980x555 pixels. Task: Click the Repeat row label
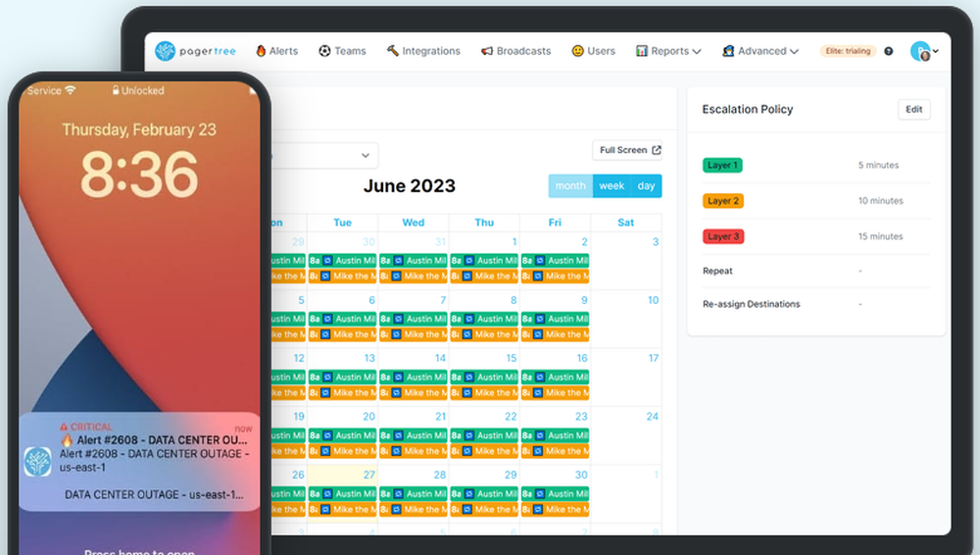[717, 271]
